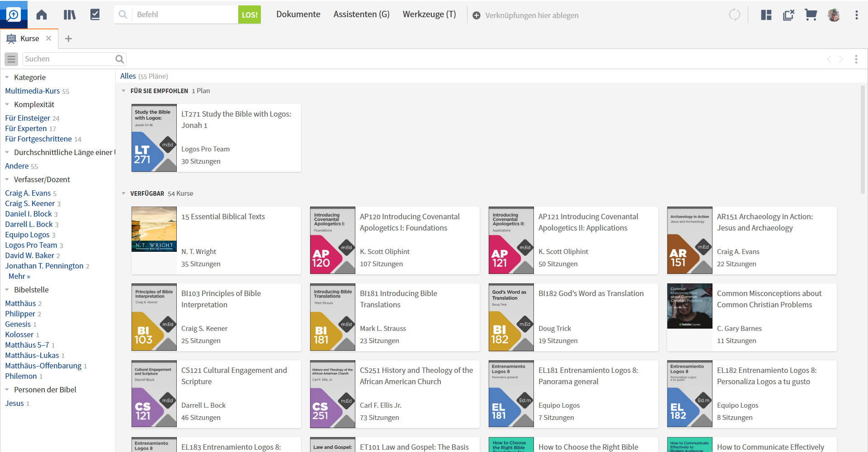Click the magnifier in Suchen field
Screen dimensions: 868x452
[120, 59]
